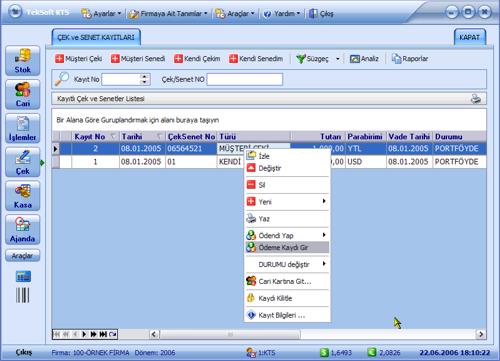Screen dimensions: 500x361
Task: Open the İşlemler module in sidebar
Action: pyautogui.click(x=23, y=128)
